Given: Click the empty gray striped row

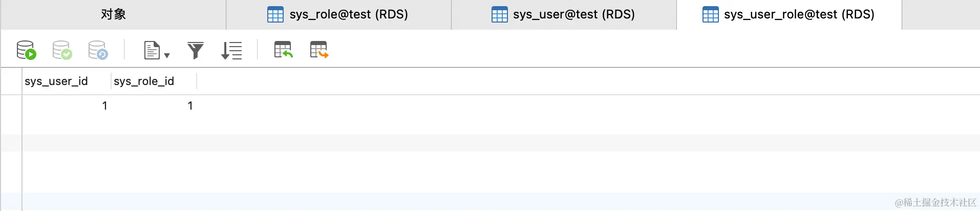Looking at the screenshot, I should point(461,142).
